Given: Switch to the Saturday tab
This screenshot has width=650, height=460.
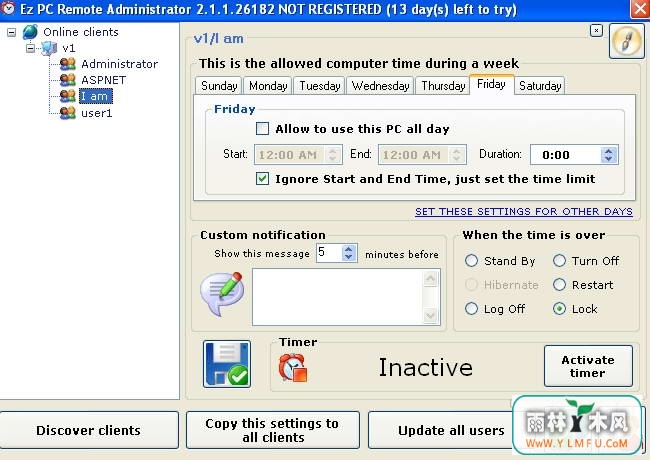Looking at the screenshot, I should 539,85.
